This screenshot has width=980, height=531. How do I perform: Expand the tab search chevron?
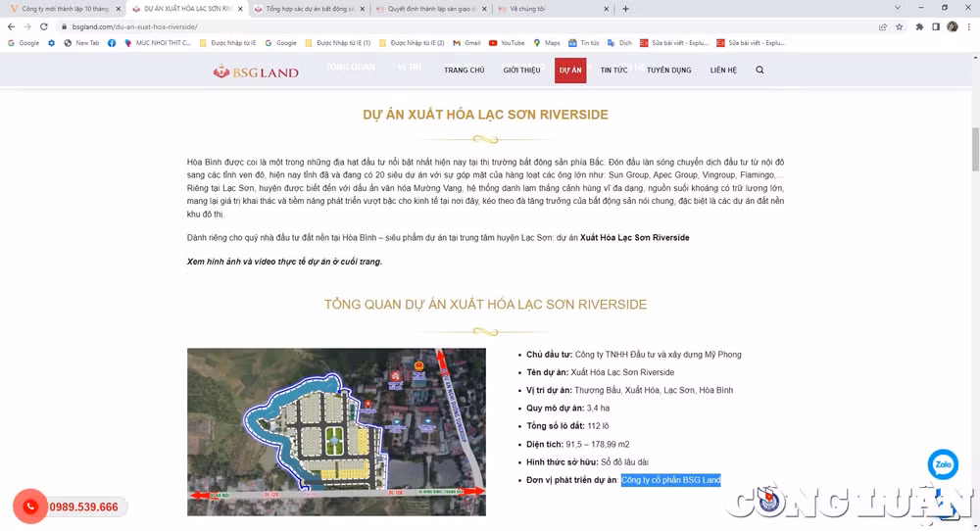(x=898, y=8)
